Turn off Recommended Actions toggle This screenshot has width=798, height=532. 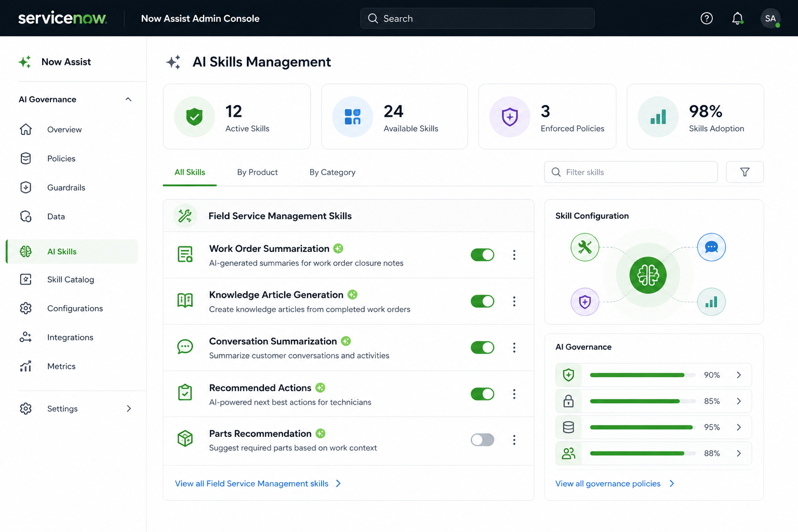[x=482, y=394]
